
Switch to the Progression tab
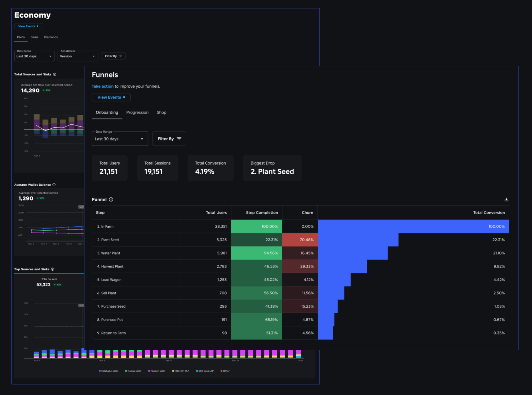point(137,112)
